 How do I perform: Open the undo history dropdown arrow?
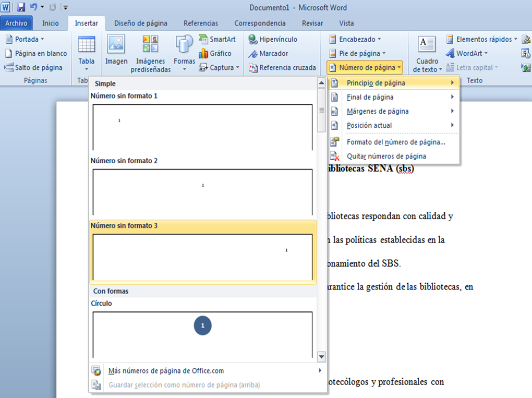42,7
